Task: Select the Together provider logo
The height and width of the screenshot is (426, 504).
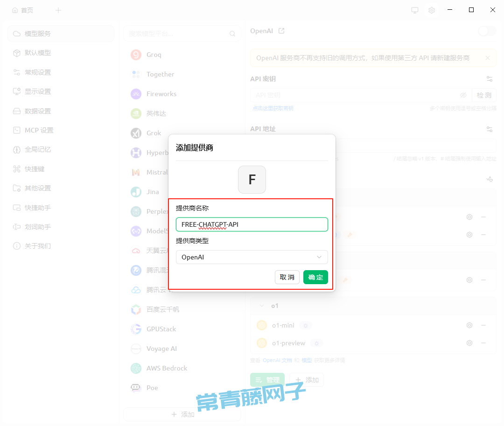Action: (x=136, y=75)
